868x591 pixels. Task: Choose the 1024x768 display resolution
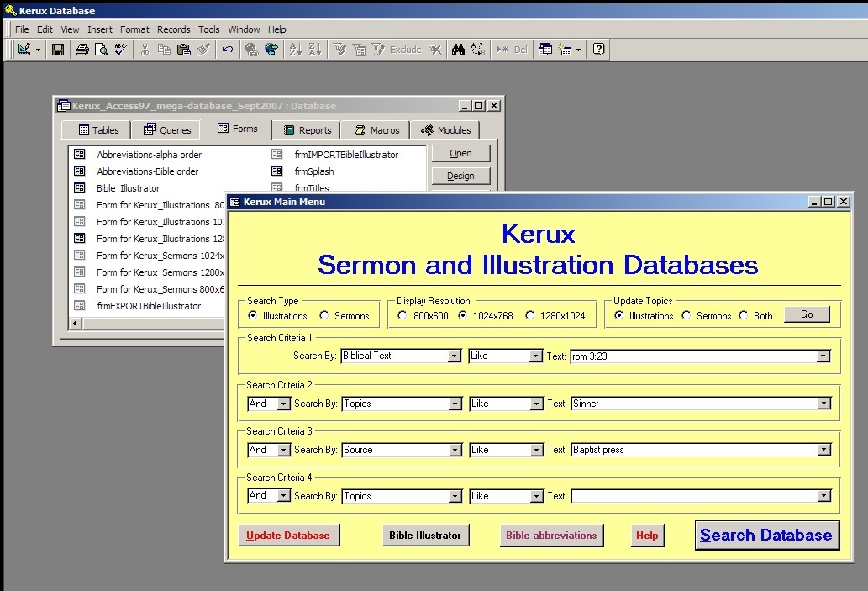click(463, 315)
